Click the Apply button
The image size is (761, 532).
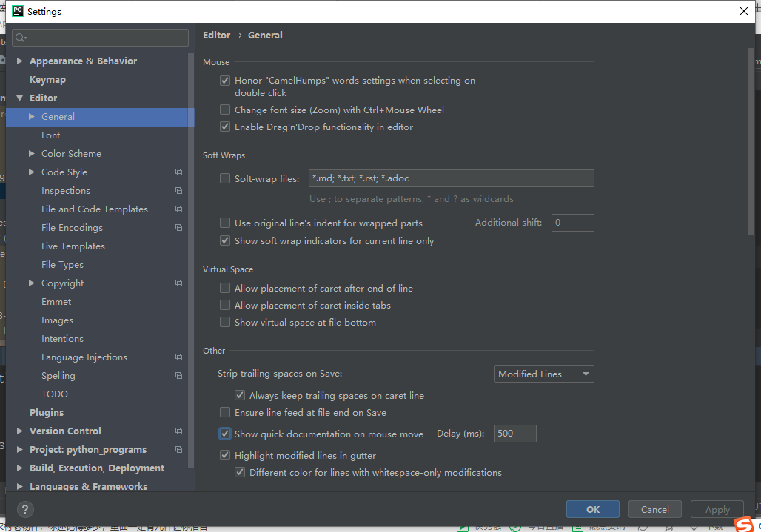[717, 509]
